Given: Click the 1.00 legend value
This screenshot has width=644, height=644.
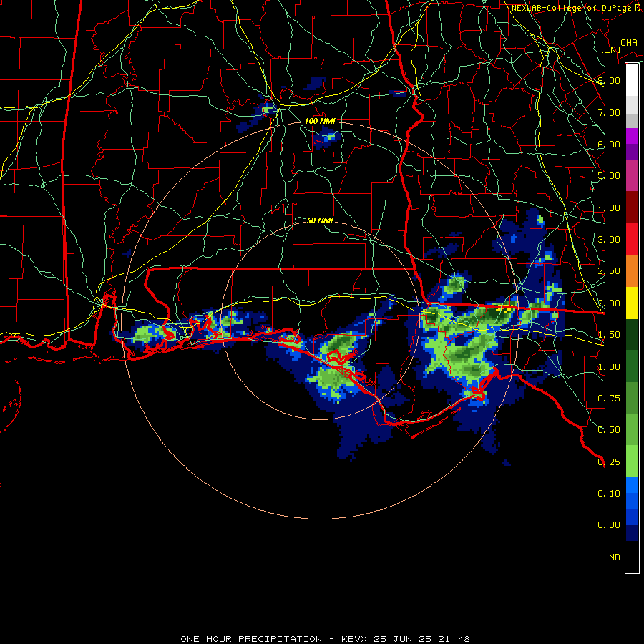Looking at the screenshot, I should pyautogui.click(x=609, y=367).
